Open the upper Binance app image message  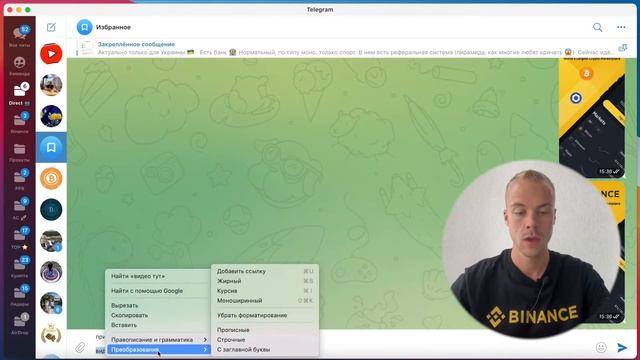[591, 118]
